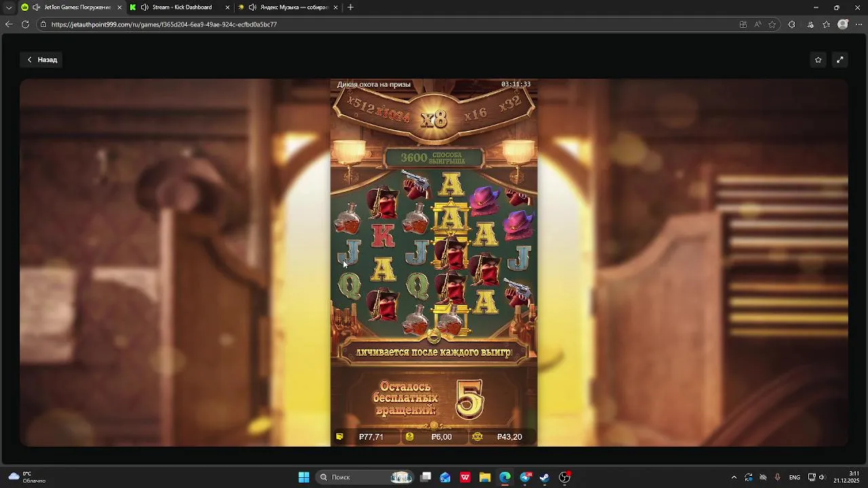Click remaining free spins counter 5
This screenshot has width=868, height=488.
[469, 399]
